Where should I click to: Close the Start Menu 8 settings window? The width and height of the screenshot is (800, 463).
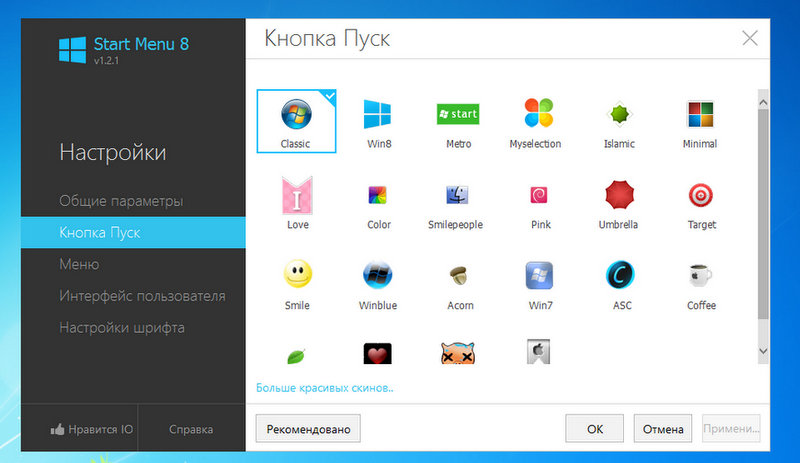click(x=749, y=38)
